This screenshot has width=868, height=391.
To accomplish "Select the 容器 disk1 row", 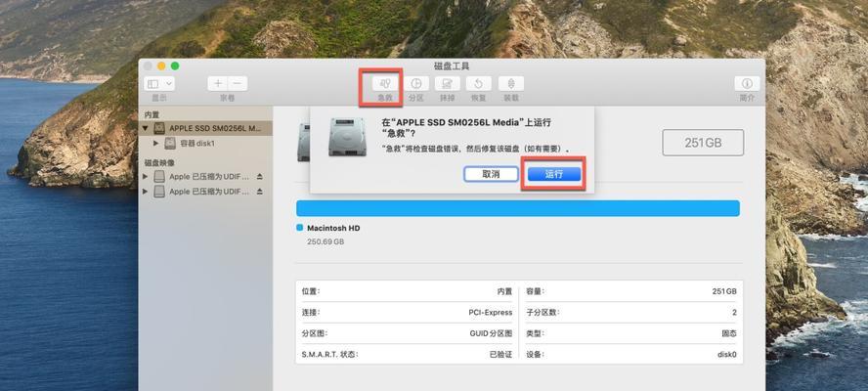I will tap(205, 144).
